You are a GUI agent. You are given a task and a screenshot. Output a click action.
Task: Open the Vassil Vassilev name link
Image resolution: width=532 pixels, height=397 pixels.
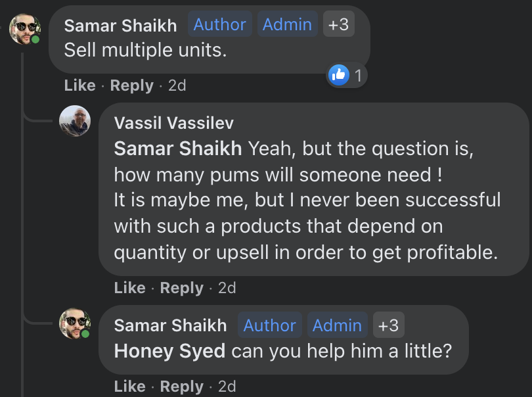(173, 123)
